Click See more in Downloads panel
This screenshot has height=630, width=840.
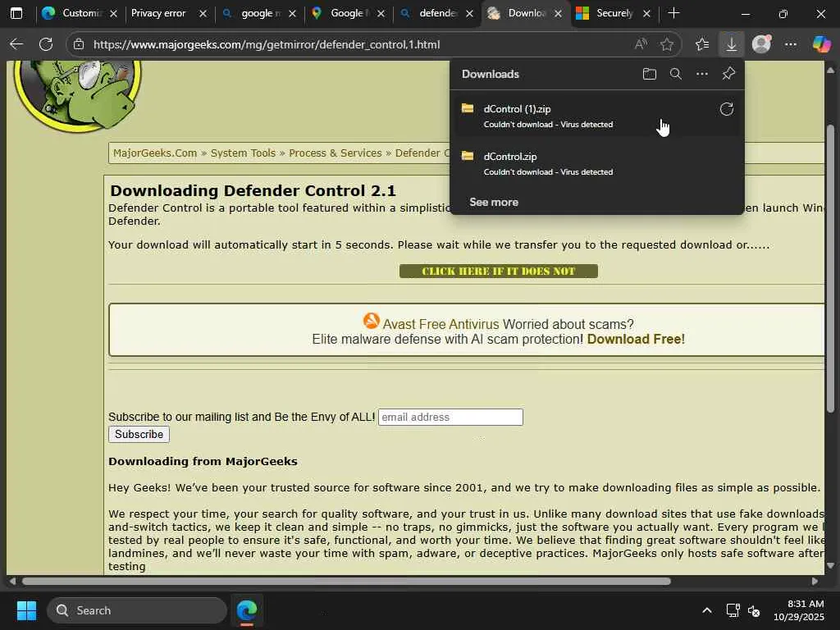coord(493,202)
